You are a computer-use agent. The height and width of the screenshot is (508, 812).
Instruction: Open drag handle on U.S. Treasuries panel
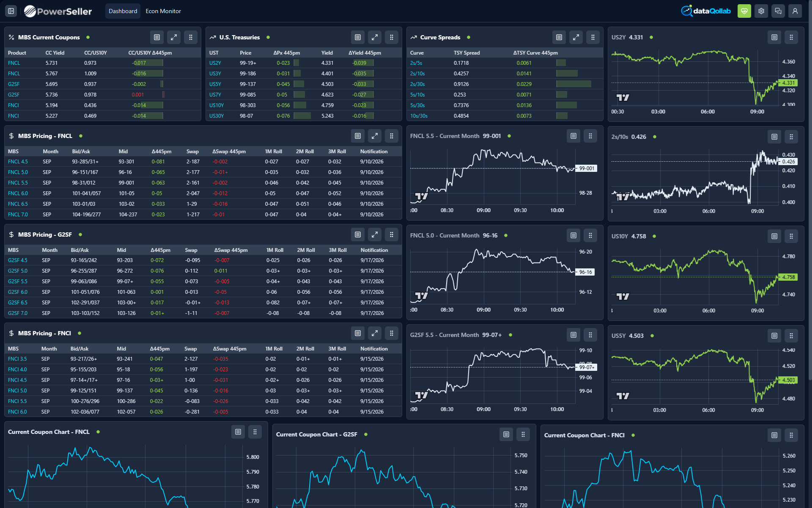point(392,37)
